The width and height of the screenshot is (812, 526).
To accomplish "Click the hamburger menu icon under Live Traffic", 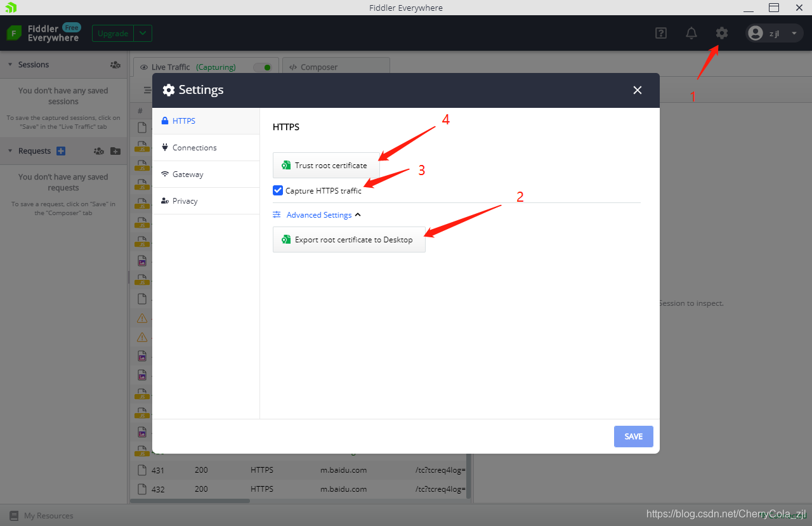I will [x=147, y=91].
